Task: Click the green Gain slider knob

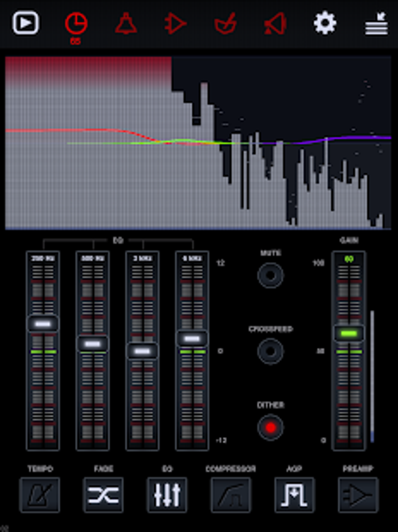Action: [349, 333]
